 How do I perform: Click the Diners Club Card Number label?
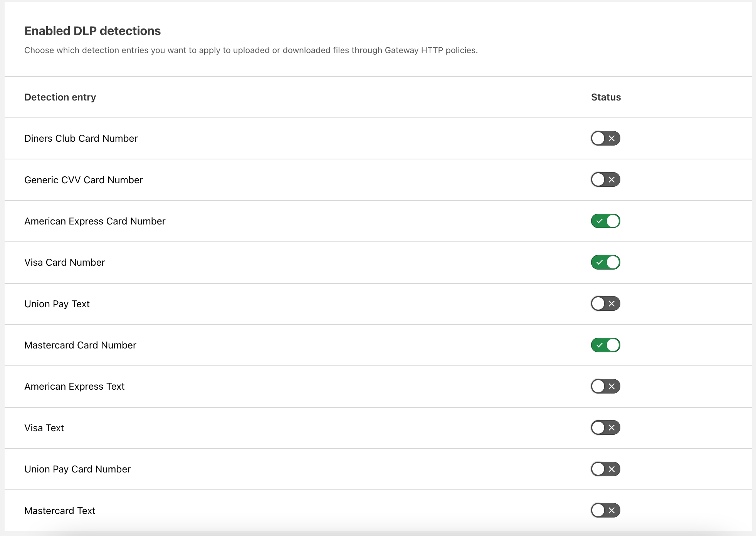point(81,138)
